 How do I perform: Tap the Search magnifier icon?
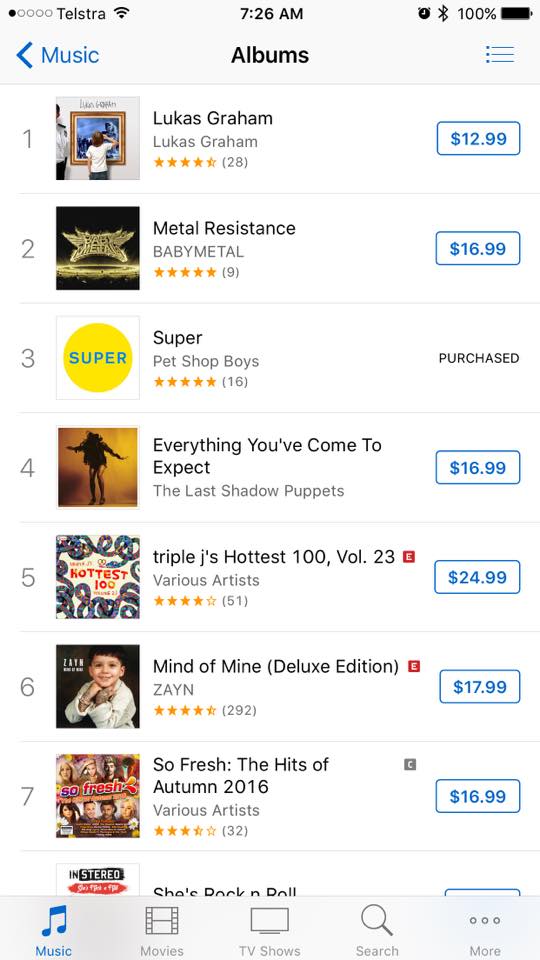pos(377,921)
